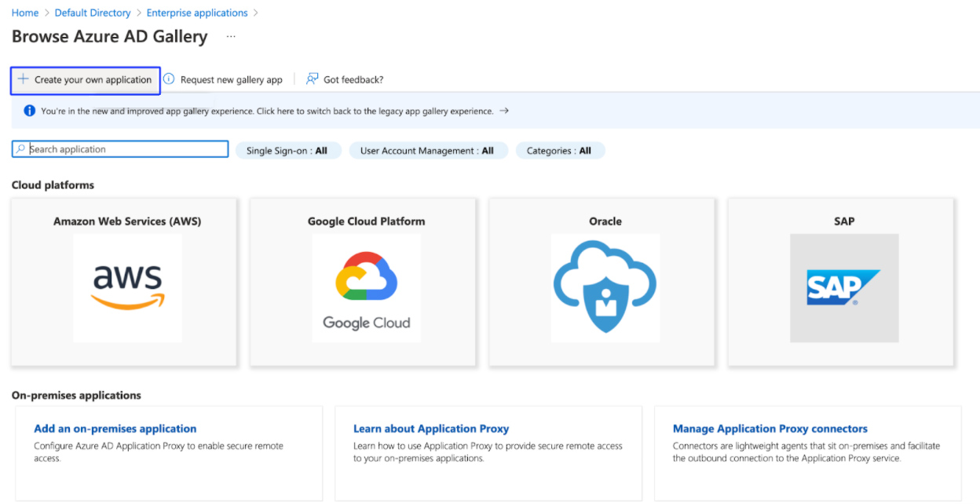Click the Amazon Web Services (AWS) title

tap(127, 221)
